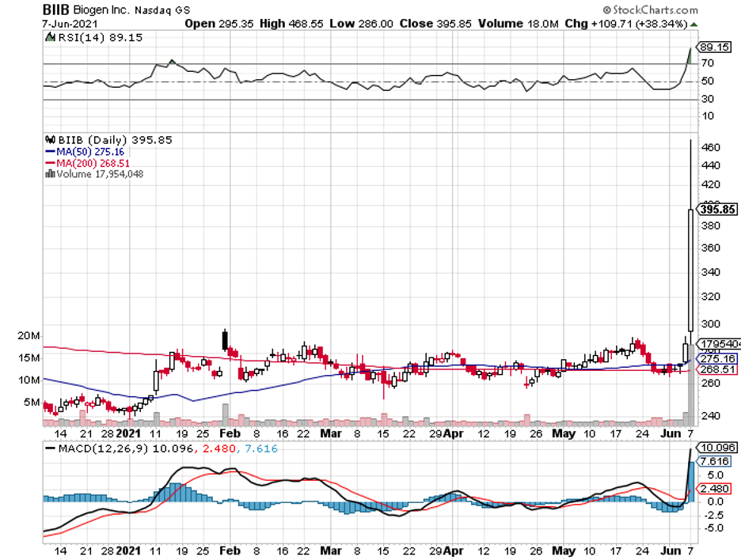Select the 89.15 RSI value tag
741x560 pixels.
click(x=712, y=47)
